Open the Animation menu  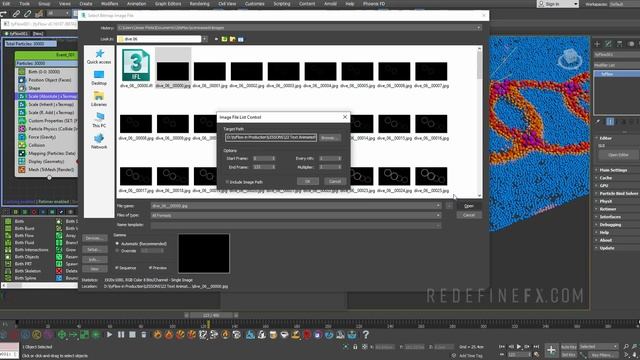click(x=136, y=4)
